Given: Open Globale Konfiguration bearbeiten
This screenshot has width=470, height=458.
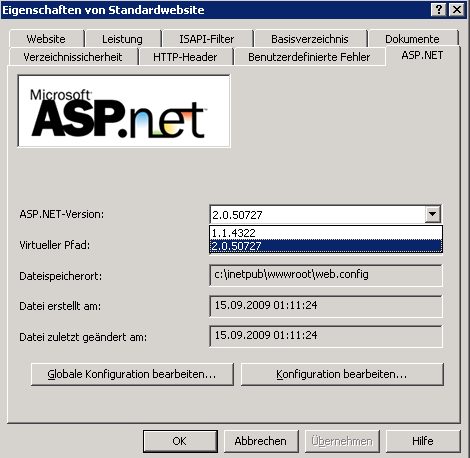Looking at the screenshot, I should (x=132, y=374).
